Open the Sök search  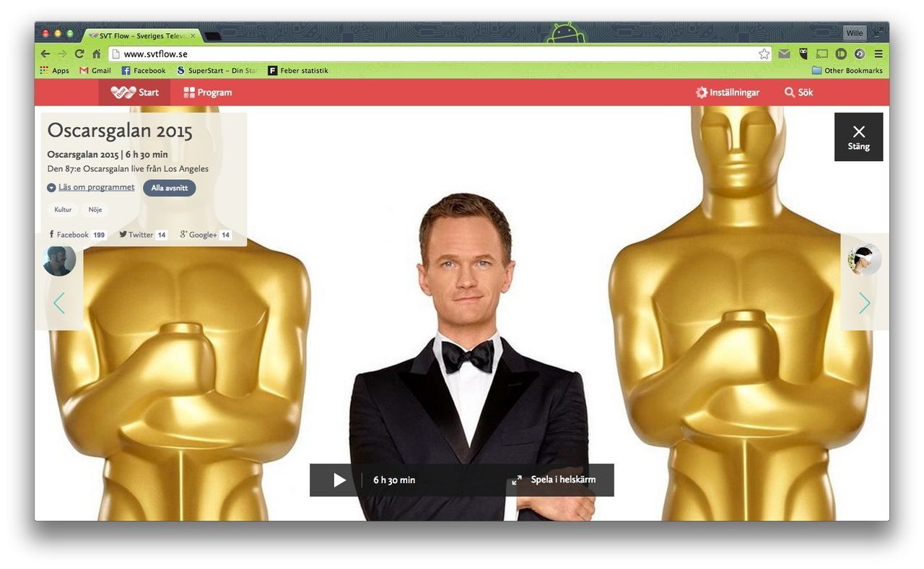799,92
